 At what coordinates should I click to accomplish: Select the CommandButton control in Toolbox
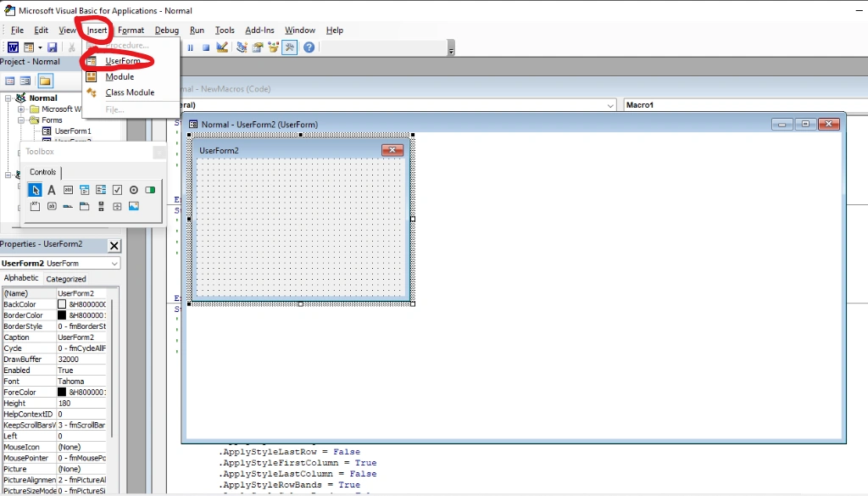[x=52, y=207]
